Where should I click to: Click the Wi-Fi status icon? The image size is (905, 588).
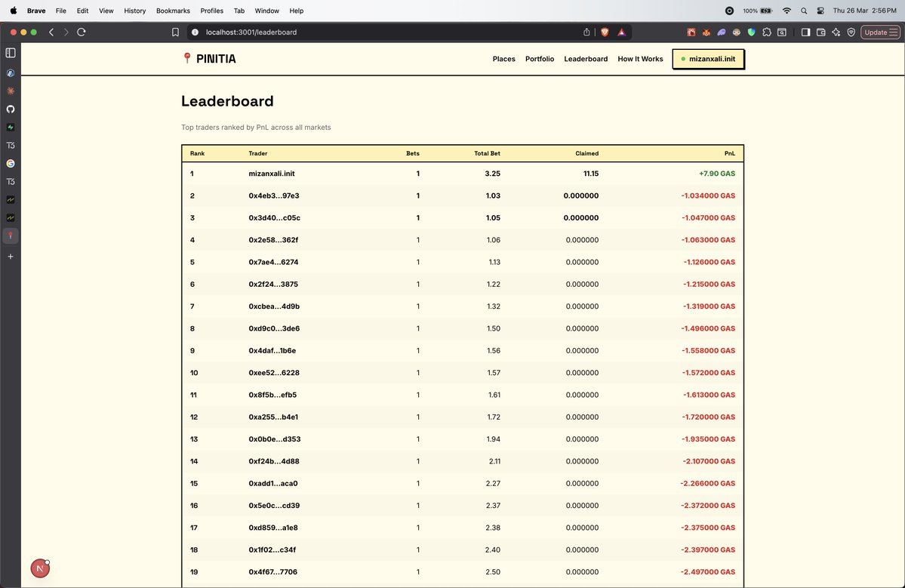click(786, 11)
